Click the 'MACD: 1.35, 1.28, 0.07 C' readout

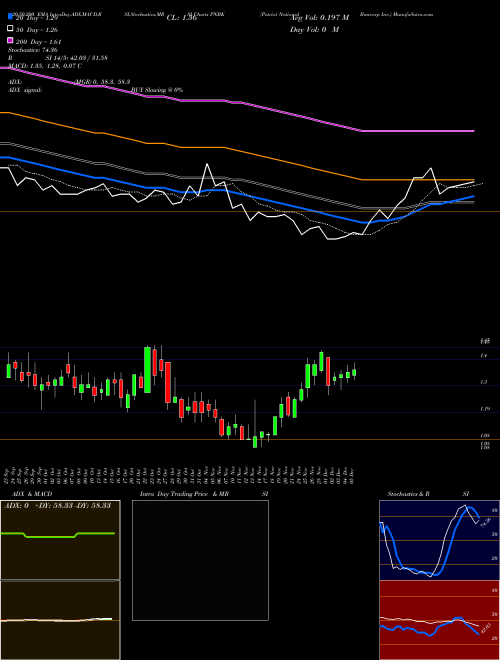coord(45,66)
